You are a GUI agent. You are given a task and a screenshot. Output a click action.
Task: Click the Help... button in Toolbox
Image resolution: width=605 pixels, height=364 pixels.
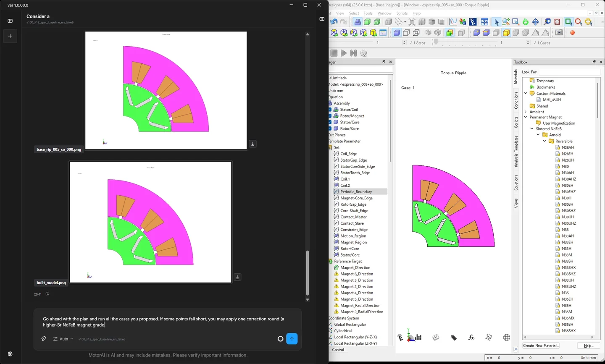click(589, 346)
